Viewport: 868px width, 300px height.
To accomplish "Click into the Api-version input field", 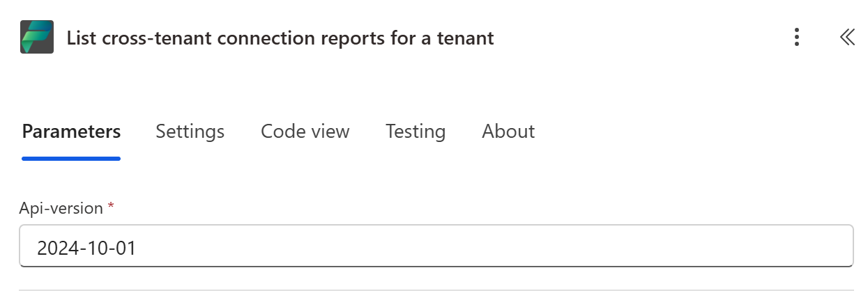I will [x=436, y=246].
